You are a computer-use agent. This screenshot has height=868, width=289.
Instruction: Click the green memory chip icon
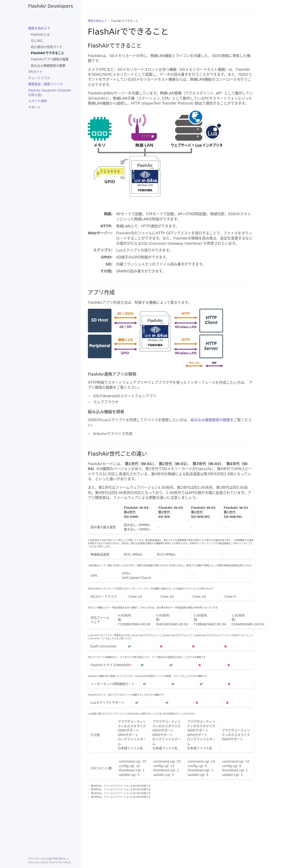point(99,128)
